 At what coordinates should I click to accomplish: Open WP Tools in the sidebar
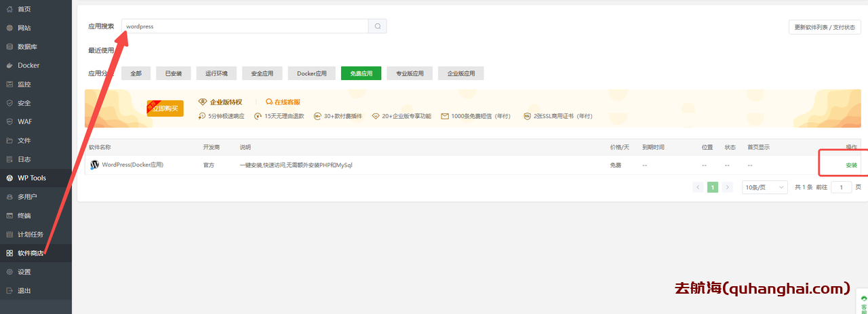[36, 178]
